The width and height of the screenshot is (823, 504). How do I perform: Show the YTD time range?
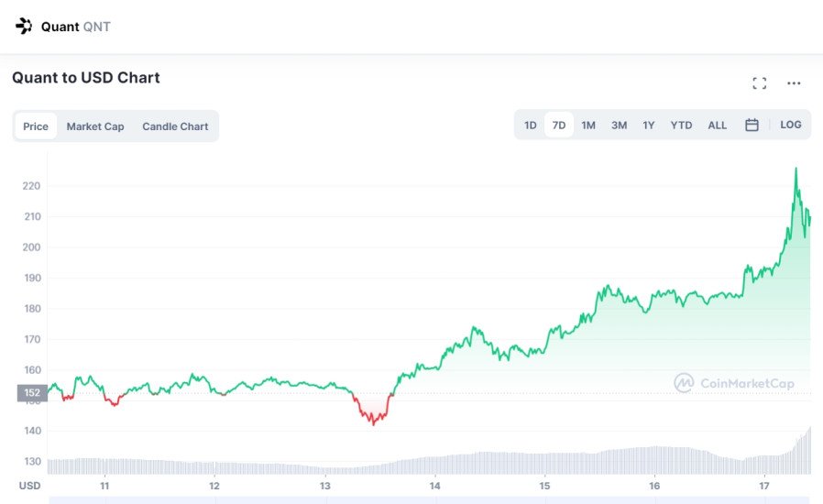tap(681, 125)
